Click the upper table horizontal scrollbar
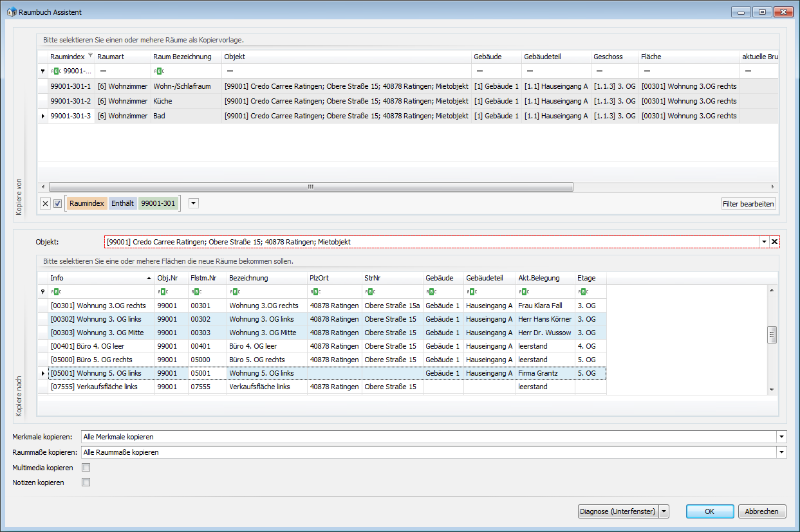This screenshot has width=800, height=532. 310,187
